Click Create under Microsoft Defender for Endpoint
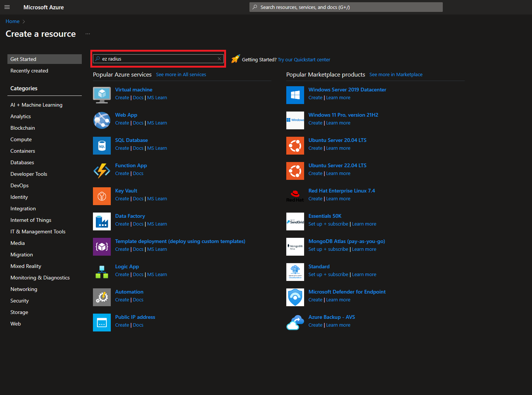The image size is (532, 395). [x=315, y=300]
